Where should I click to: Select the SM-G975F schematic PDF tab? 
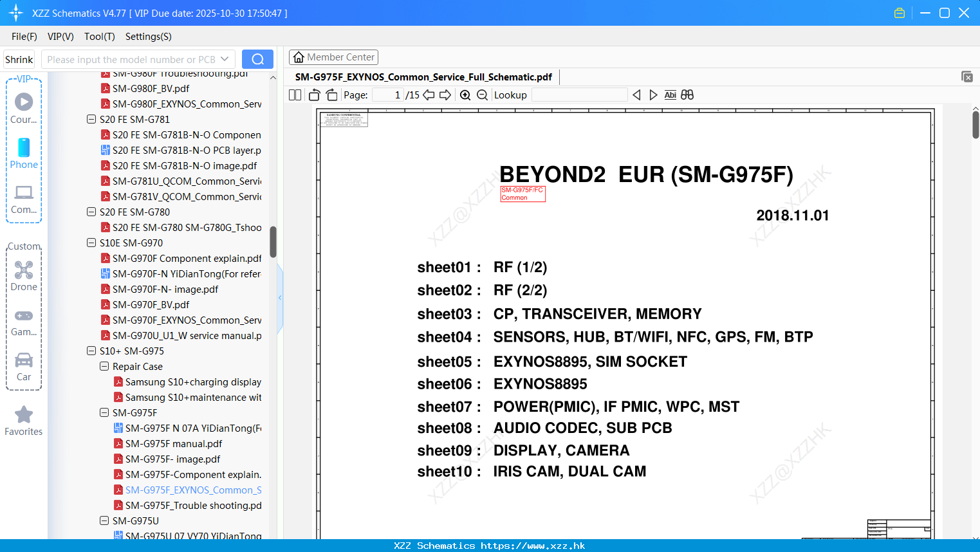(x=423, y=77)
